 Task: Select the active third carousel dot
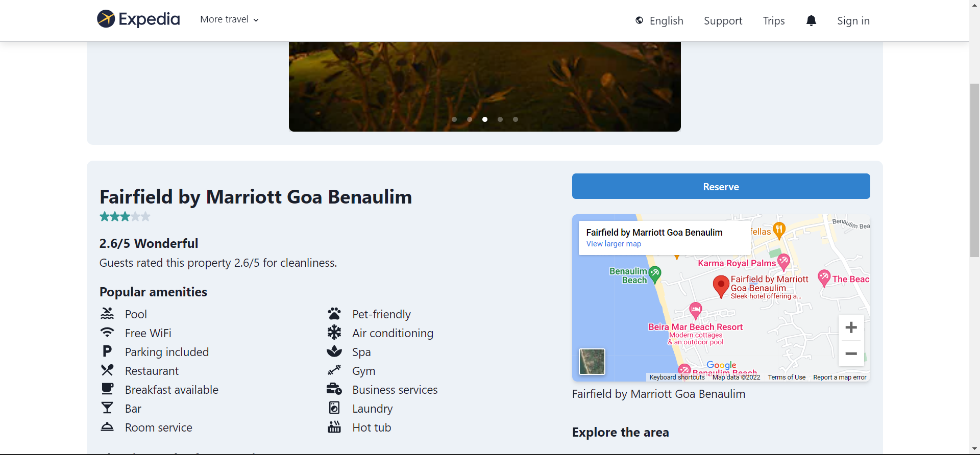(485, 119)
